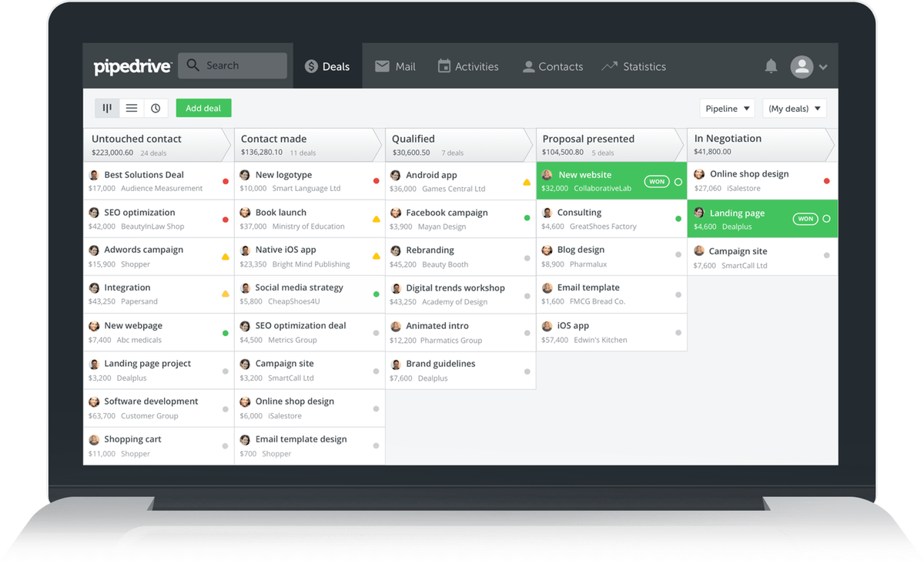Open the notifications bell
This screenshot has width=924, height=561.
(x=771, y=66)
